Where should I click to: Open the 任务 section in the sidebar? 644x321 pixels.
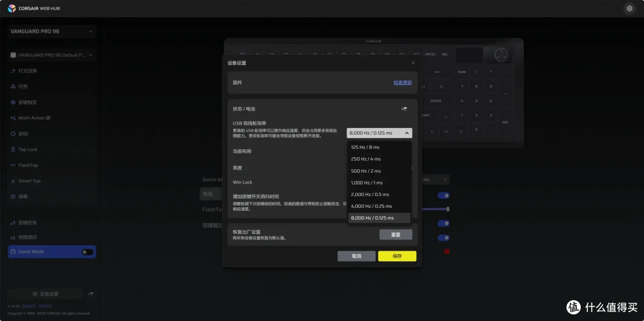52,86
